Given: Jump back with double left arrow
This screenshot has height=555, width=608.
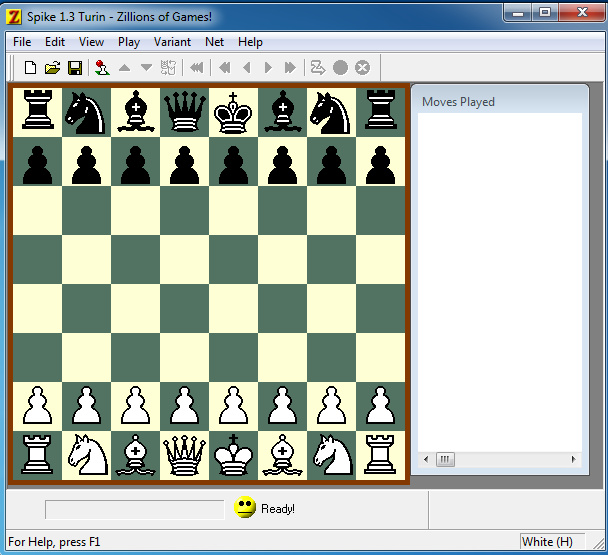Looking at the screenshot, I should coord(225,68).
